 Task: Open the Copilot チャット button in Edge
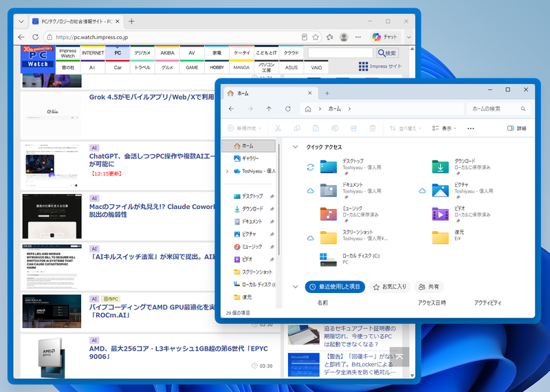coord(385,37)
